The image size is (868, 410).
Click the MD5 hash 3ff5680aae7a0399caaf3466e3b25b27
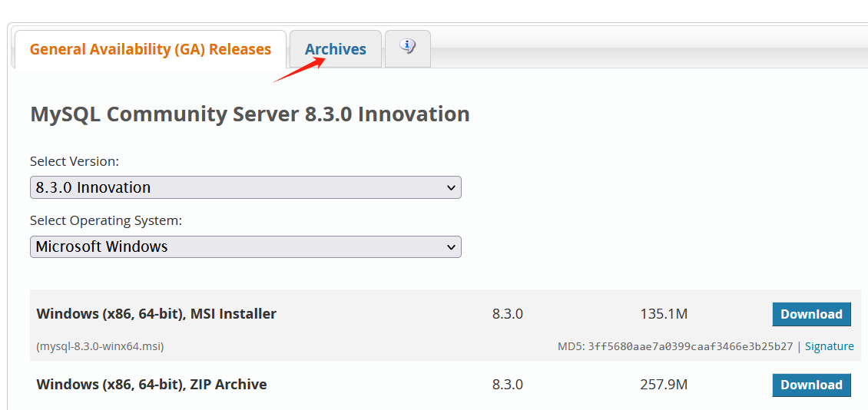pyautogui.click(x=691, y=346)
